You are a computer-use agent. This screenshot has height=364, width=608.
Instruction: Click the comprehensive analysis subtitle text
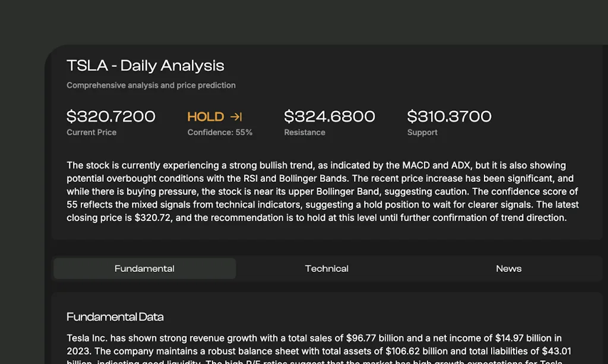(x=151, y=85)
